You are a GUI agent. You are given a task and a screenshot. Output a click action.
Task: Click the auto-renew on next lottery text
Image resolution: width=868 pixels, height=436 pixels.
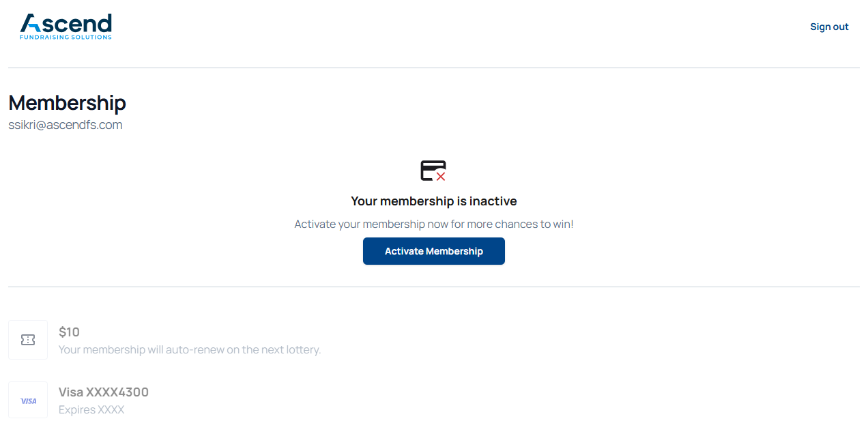pos(190,350)
